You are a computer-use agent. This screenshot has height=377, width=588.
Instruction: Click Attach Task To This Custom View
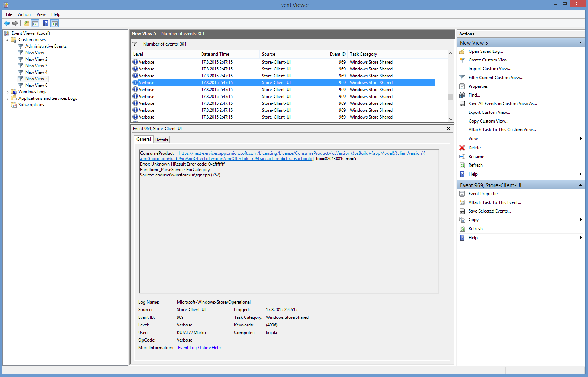(502, 130)
